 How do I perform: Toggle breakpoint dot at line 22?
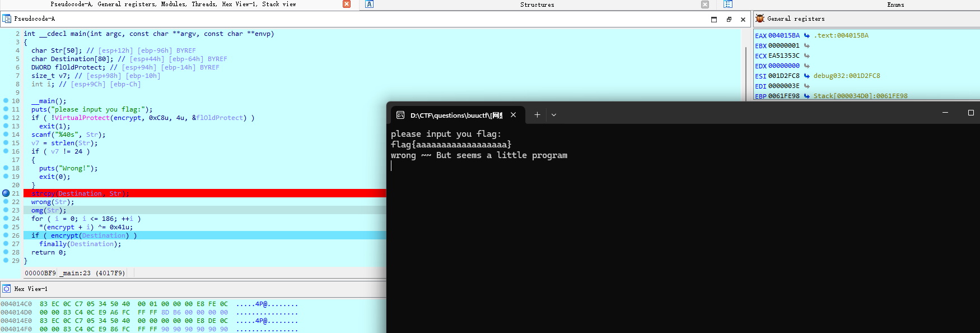point(6,202)
